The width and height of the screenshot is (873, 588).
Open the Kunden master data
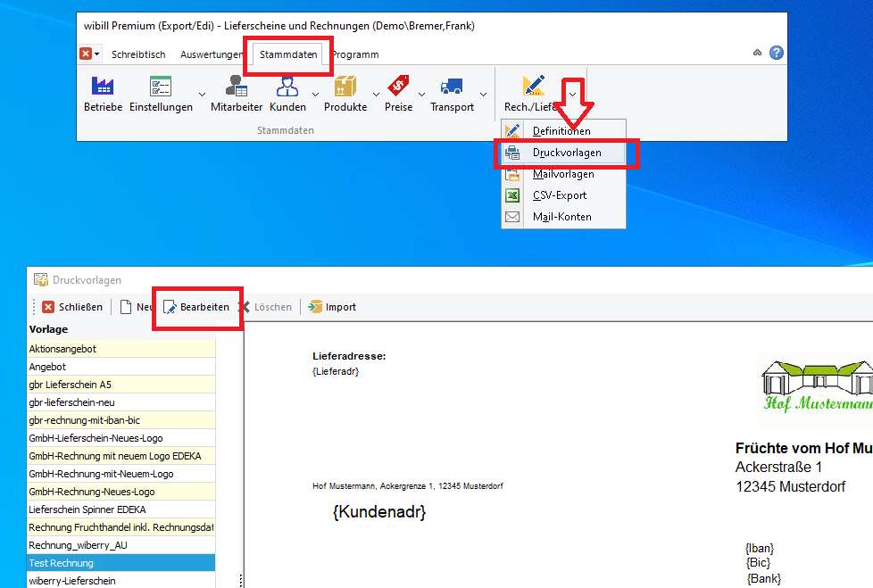(x=287, y=94)
